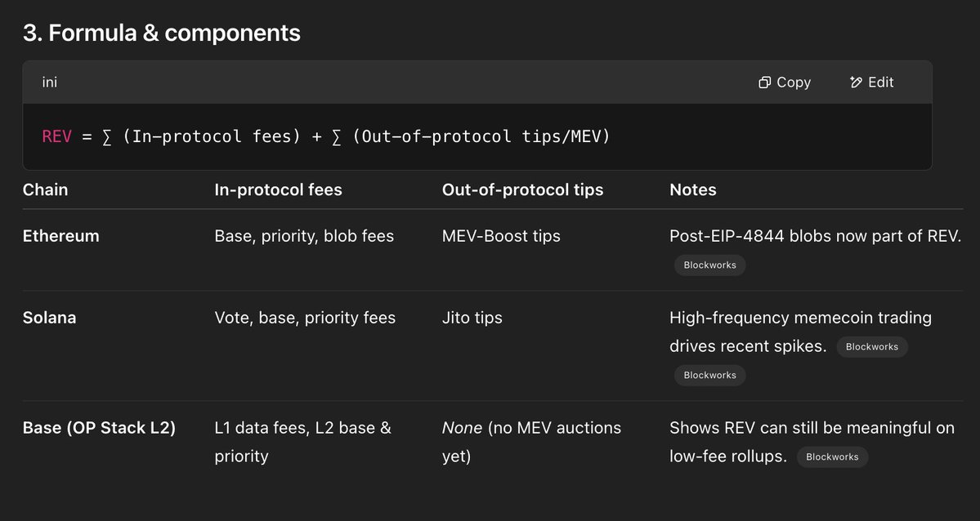
Task: Select the "Solana" row label
Action: [49, 318]
